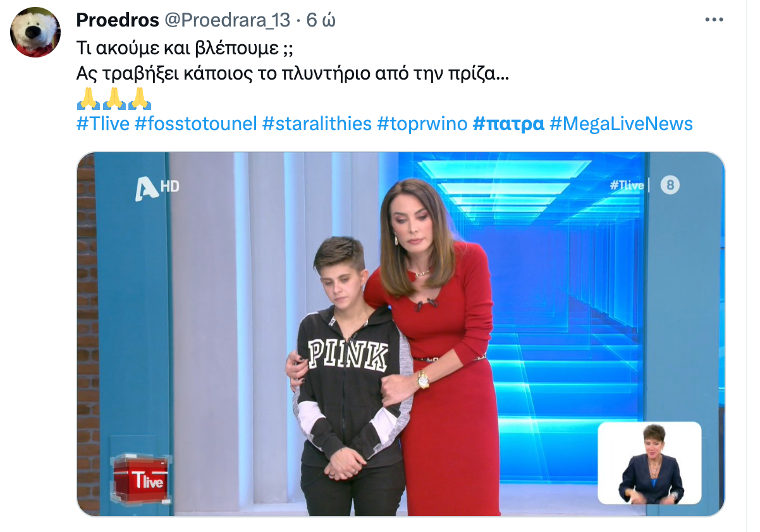This screenshot has height=532, width=760.
Task: Open the 6 ώ timestamp permalink
Action: coord(321,20)
